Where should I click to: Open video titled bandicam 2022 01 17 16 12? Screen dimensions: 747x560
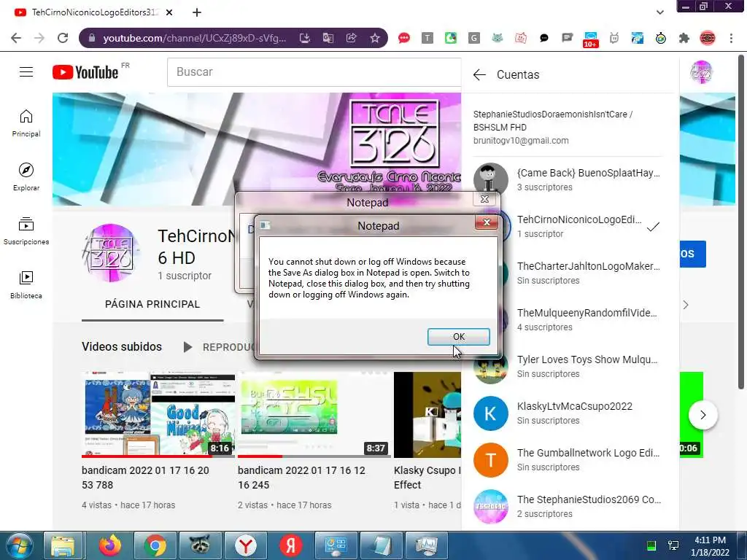[x=301, y=478]
